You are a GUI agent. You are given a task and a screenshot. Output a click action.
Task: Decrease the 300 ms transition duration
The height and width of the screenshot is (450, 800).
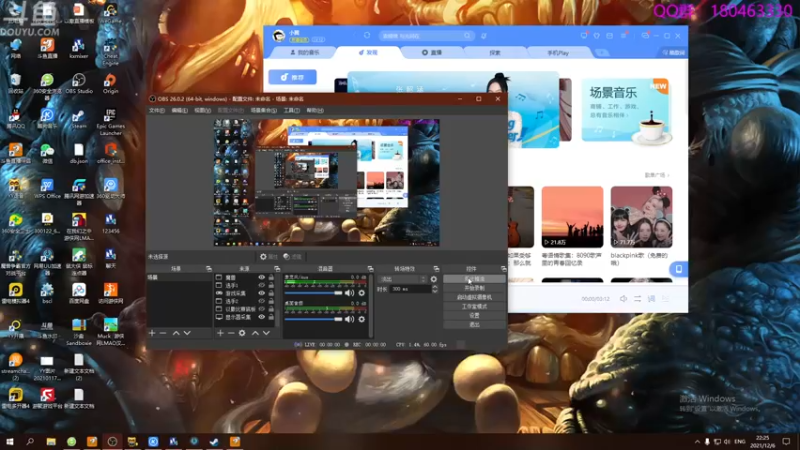(435, 291)
